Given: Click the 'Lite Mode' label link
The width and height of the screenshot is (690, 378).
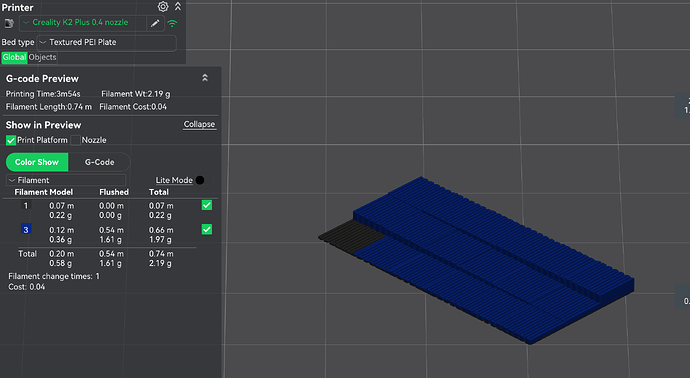Looking at the screenshot, I should coord(174,180).
